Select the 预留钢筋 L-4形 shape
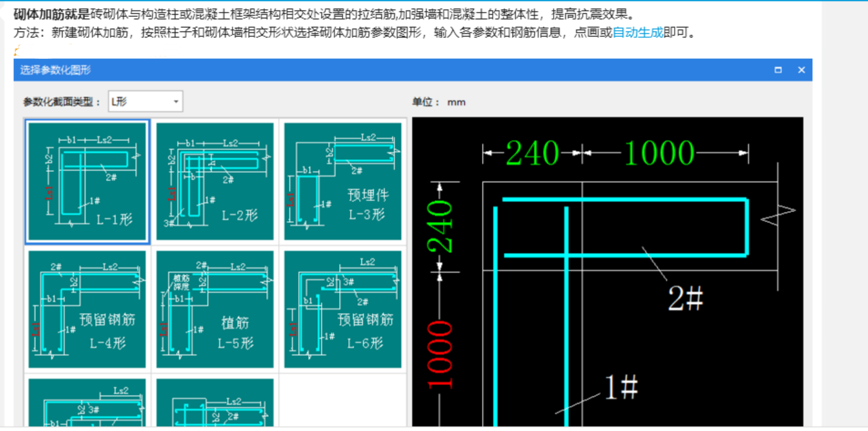The height and width of the screenshot is (431, 868). [87, 310]
